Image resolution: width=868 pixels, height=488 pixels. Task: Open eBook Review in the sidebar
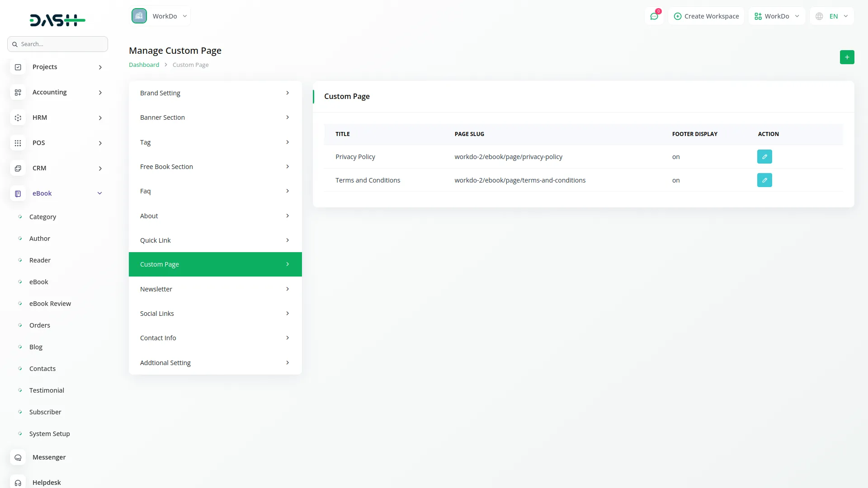click(50, 304)
